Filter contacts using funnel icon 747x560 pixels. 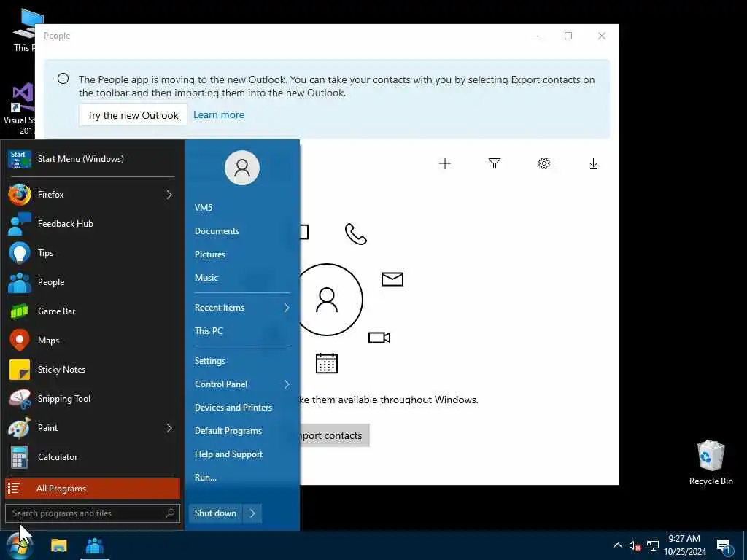(495, 163)
